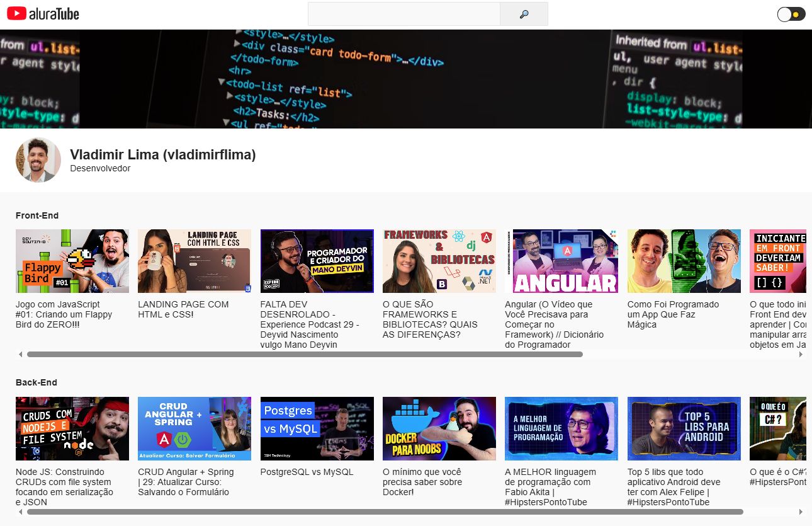Click inside the search input field
The image size is (812, 526).
(403, 14)
